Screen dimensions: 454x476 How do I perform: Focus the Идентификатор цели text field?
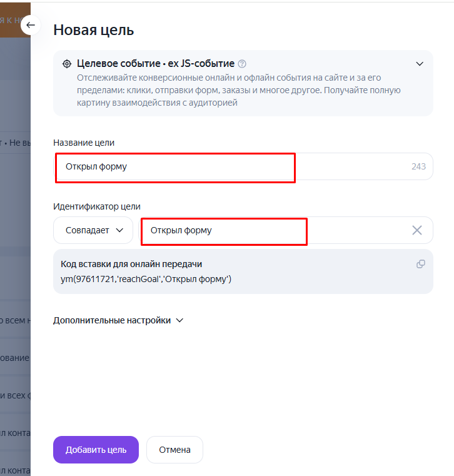click(x=286, y=230)
